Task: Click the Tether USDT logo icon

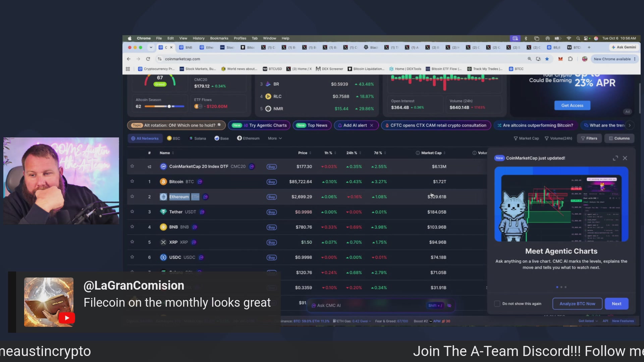Action: pos(163,212)
